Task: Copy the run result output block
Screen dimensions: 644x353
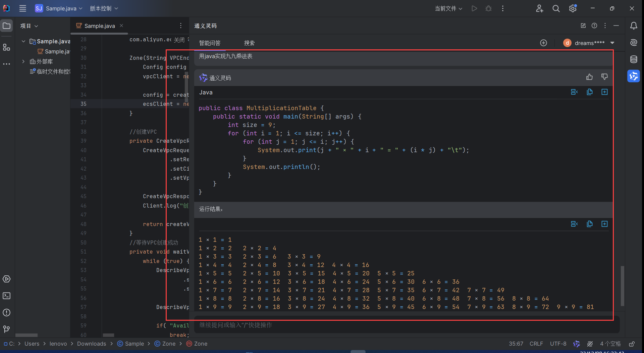Action: [589, 224]
